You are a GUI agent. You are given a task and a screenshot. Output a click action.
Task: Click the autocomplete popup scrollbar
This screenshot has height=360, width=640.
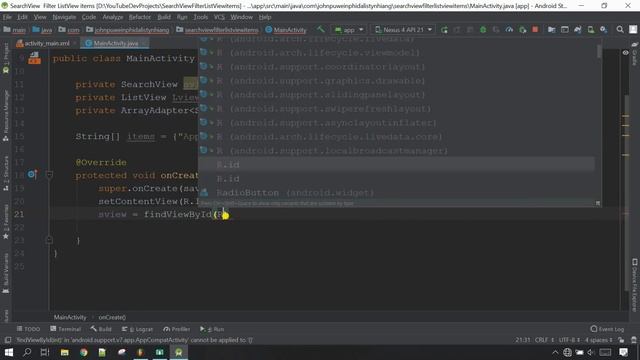point(599,51)
